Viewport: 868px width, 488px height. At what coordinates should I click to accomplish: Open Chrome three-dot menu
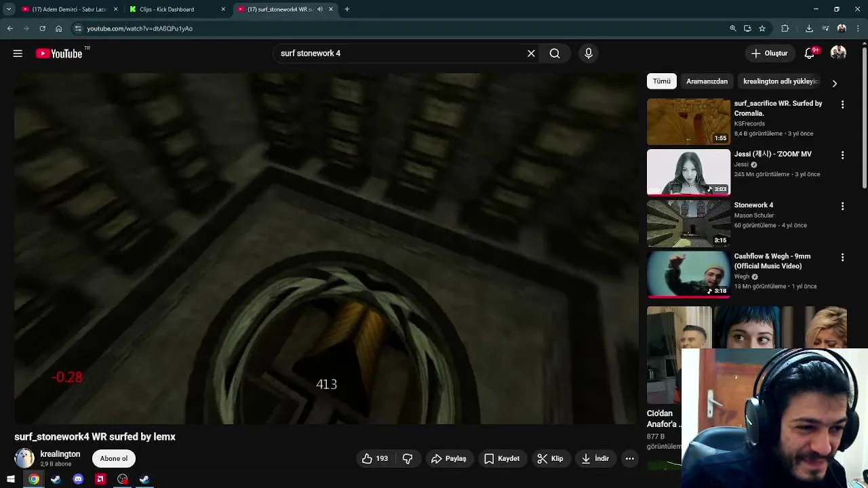[858, 28]
